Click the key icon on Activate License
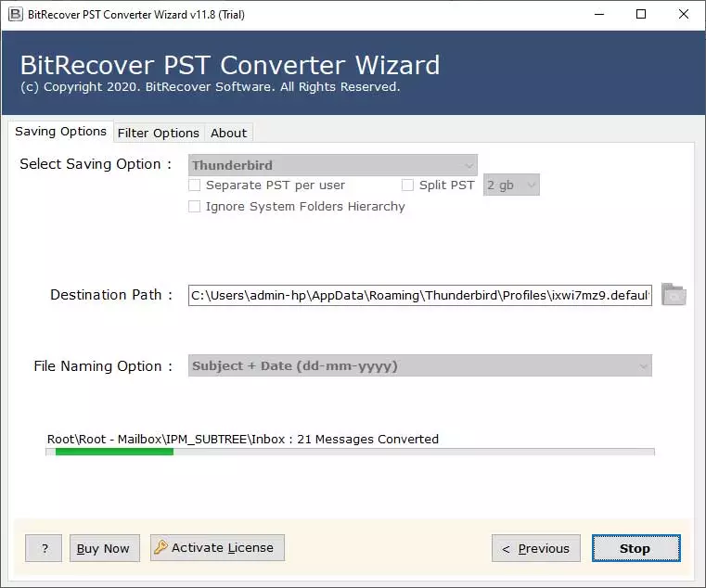The image size is (706, 588). (x=160, y=547)
